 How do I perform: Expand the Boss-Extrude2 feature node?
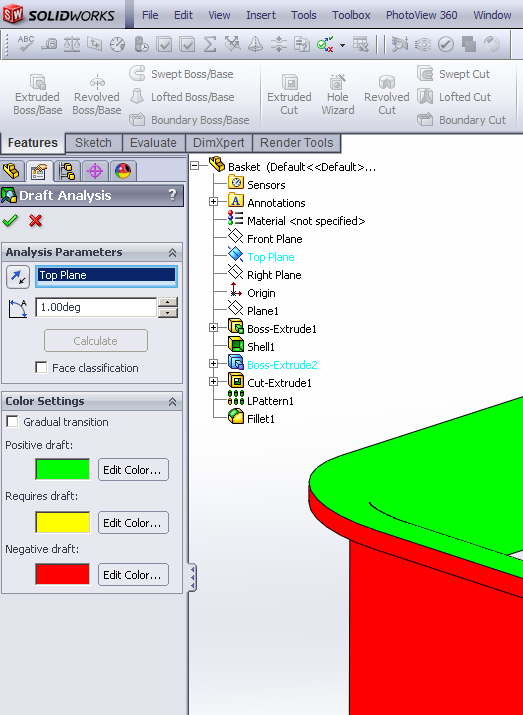pos(213,363)
